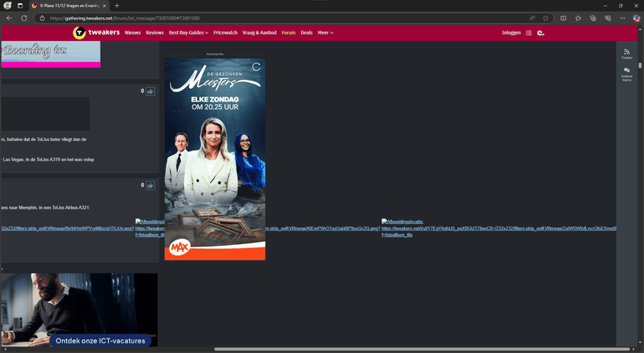Open the Reviews menu item
This screenshot has width=644, height=353.
pyautogui.click(x=155, y=33)
